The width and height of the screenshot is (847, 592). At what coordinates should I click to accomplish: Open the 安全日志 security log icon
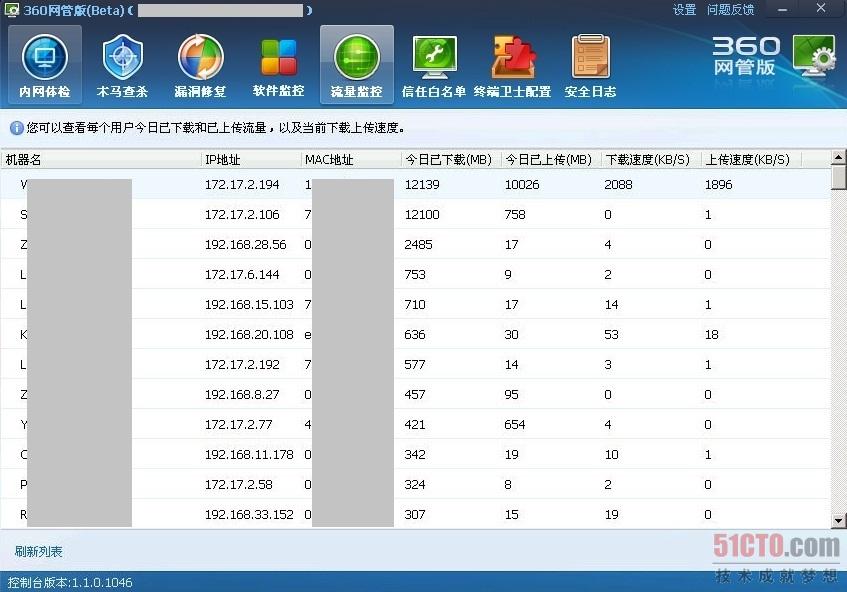590,64
